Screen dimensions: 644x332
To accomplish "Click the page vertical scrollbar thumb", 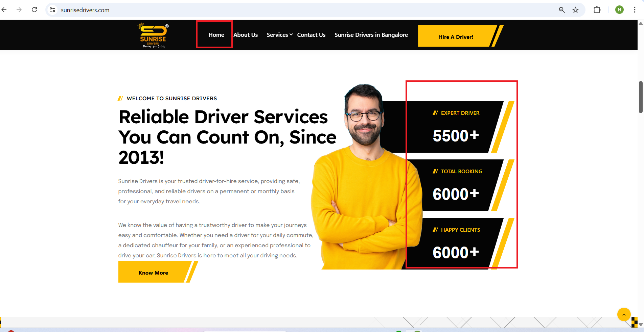I will (641, 97).
